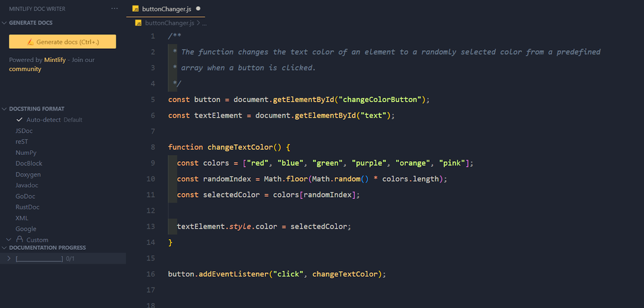Click the closing brace on line 14
644x308 pixels.
pos(170,242)
